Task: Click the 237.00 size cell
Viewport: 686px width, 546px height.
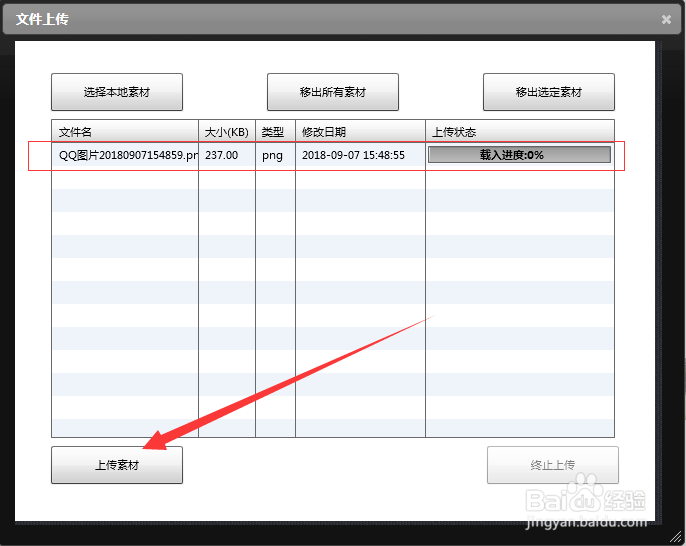Action: tap(227, 155)
